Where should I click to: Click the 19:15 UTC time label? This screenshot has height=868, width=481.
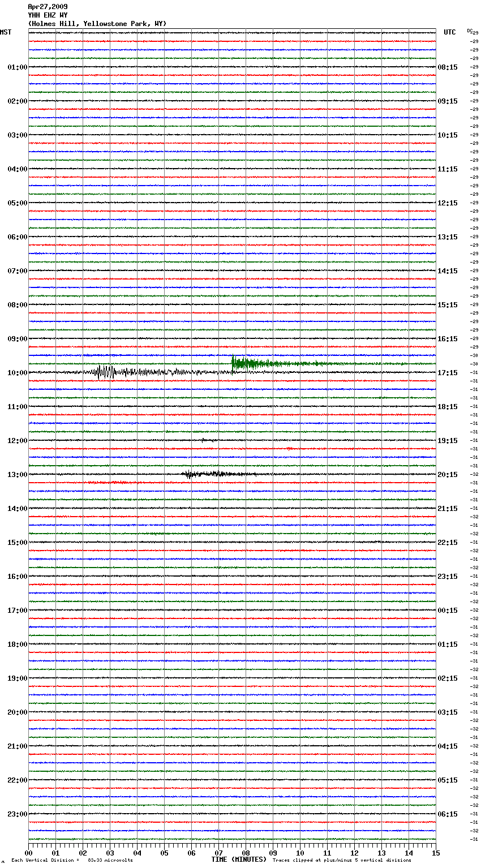[448, 441]
